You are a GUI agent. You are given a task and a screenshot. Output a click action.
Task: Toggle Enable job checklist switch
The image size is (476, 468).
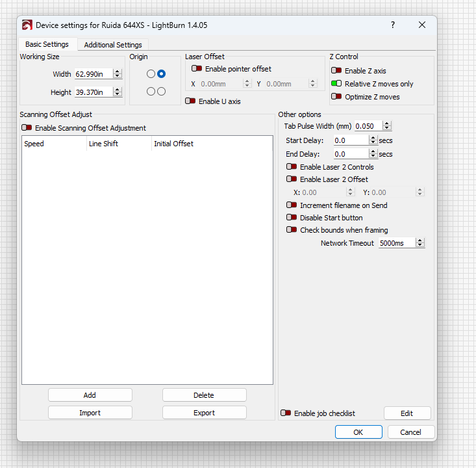click(x=286, y=413)
